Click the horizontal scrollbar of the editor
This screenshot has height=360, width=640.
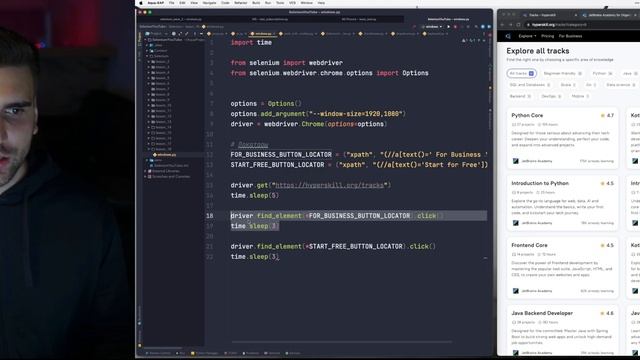[x=342, y=342]
